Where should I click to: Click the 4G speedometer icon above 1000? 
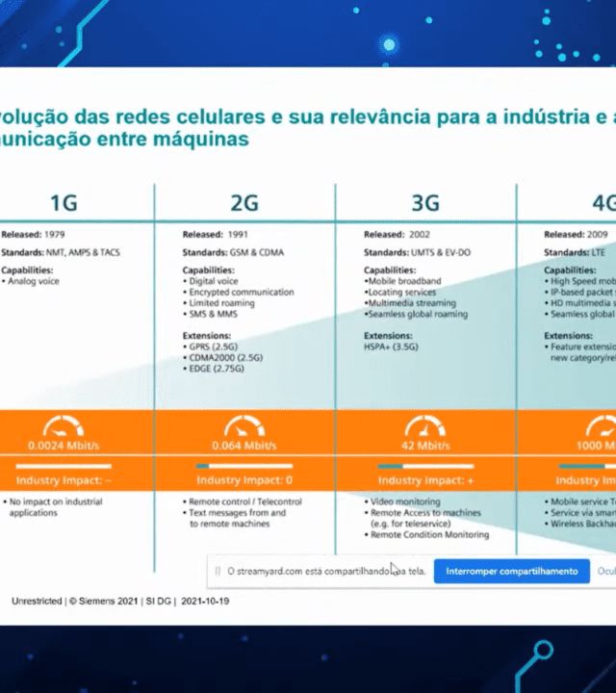602,426
